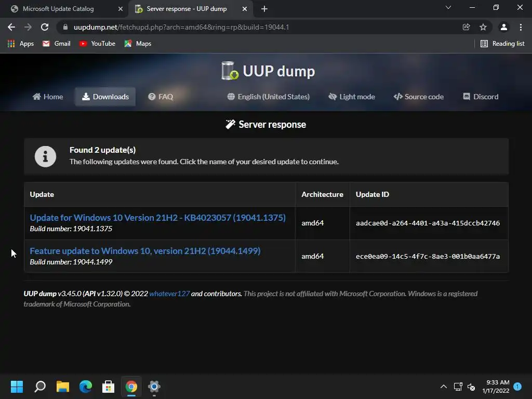Screen dimensions: 532x399
Task: Go back using the browser back arrow
Action: pyautogui.click(x=11, y=27)
